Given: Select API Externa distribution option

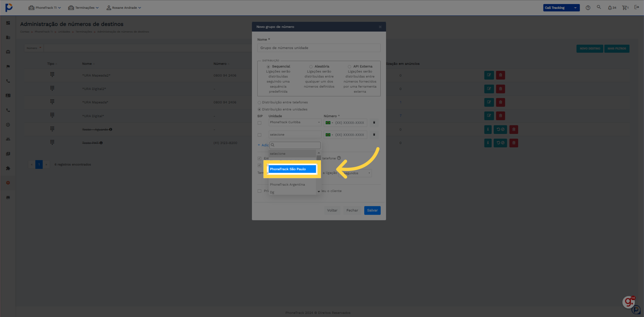Looking at the screenshot, I should coord(350,67).
